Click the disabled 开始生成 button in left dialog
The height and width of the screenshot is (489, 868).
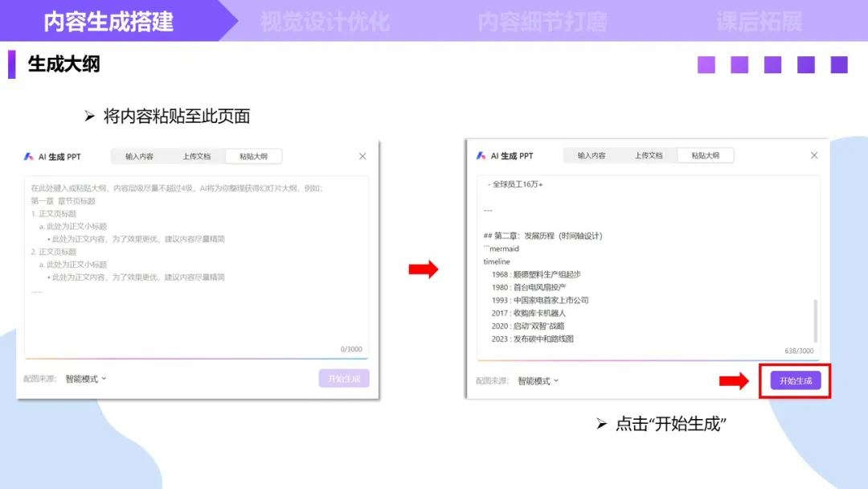pos(344,379)
